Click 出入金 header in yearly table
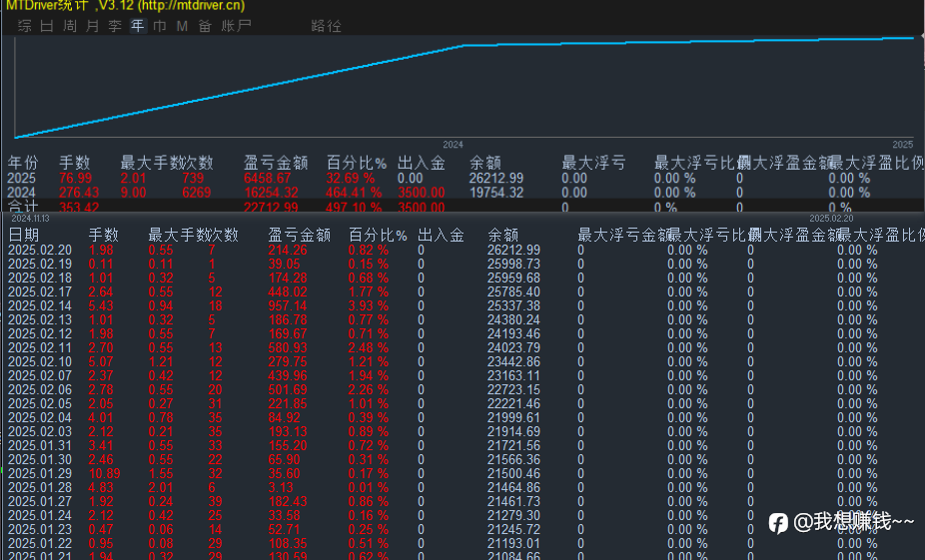The width and height of the screenshot is (925, 560). (x=422, y=163)
